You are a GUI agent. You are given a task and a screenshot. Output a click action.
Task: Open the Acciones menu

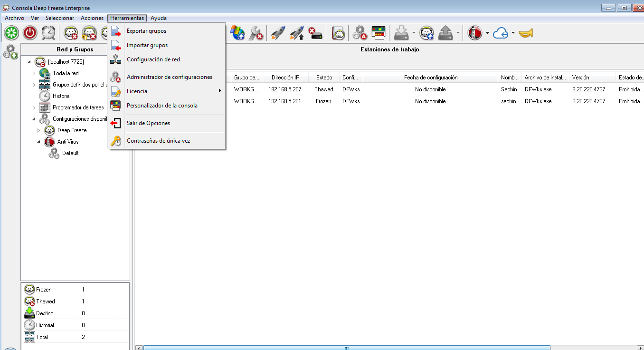pyautogui.click(x=92, y=18)
